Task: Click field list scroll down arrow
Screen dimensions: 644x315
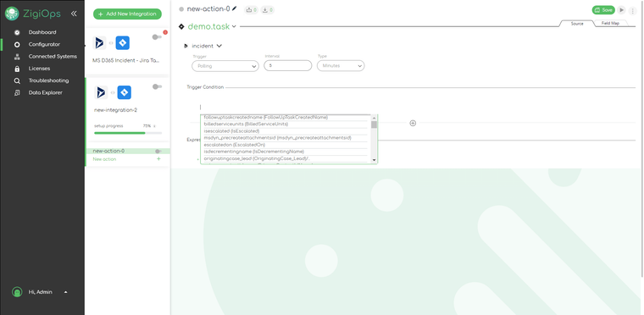Action: click(374, 160)
